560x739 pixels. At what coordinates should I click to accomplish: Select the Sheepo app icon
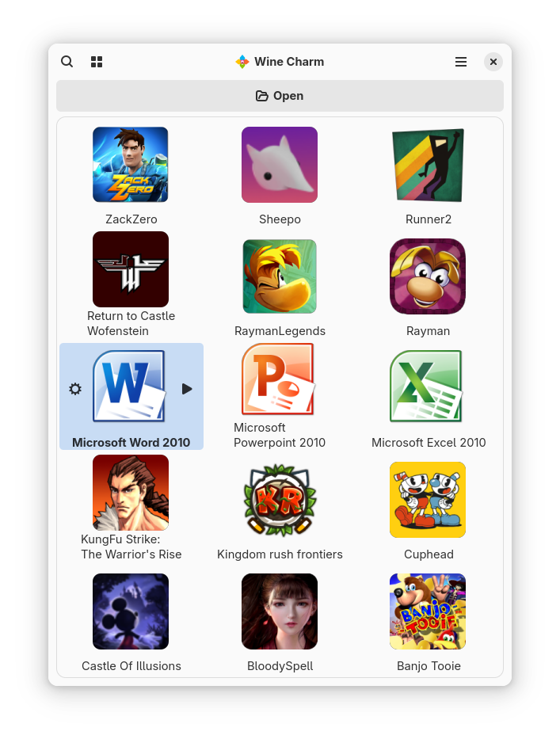click(280, 165)
